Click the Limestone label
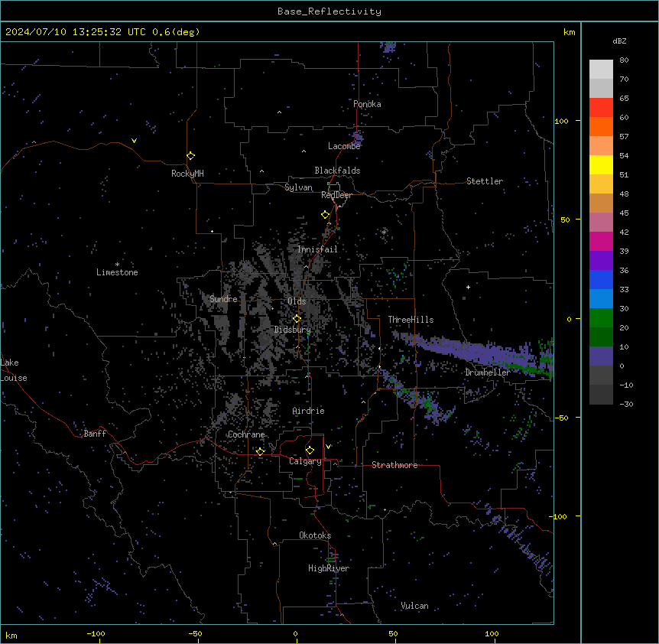 pyautogui.click(x=117, y=272)
